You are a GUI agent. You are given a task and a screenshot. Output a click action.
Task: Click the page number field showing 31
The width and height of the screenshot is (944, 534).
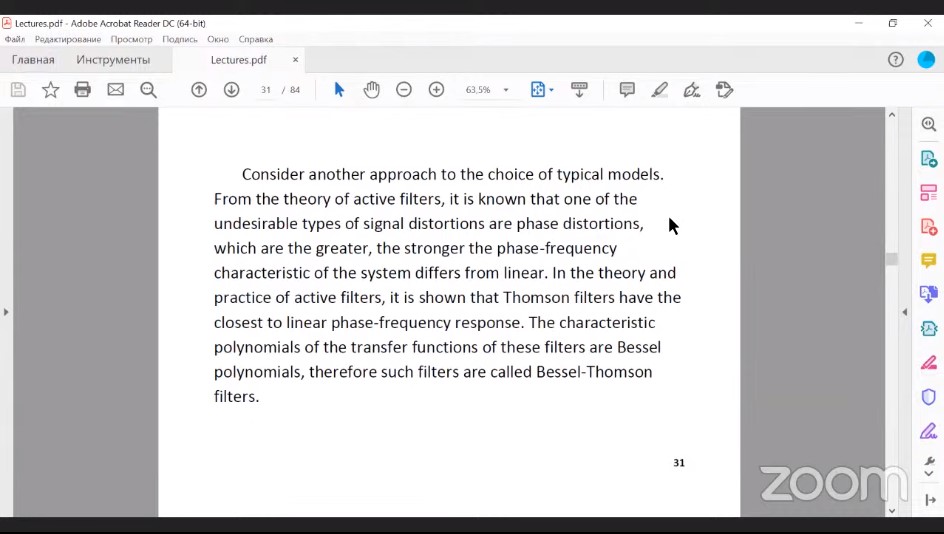pos(266,90)
